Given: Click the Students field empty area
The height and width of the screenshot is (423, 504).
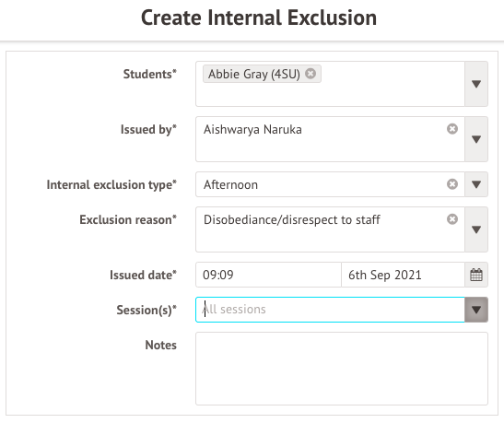Looking at the screenshot, I should coord(330,95).
